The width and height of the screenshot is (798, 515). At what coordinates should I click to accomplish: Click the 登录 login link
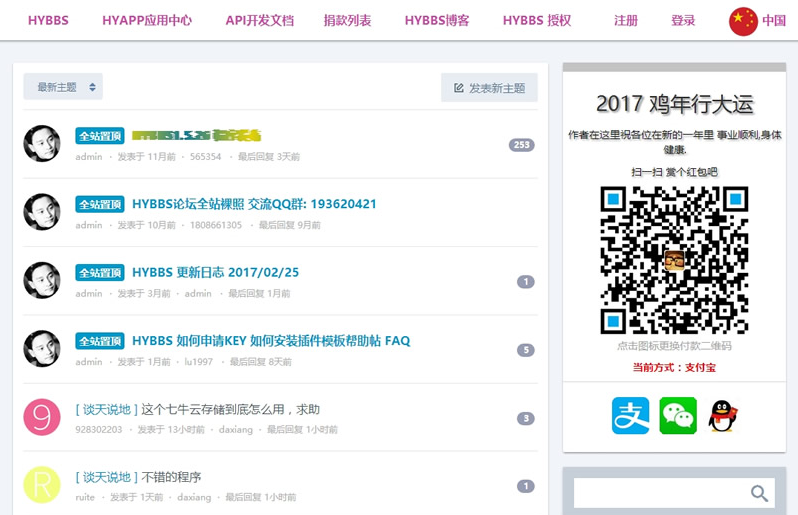[x=683, y=20]
